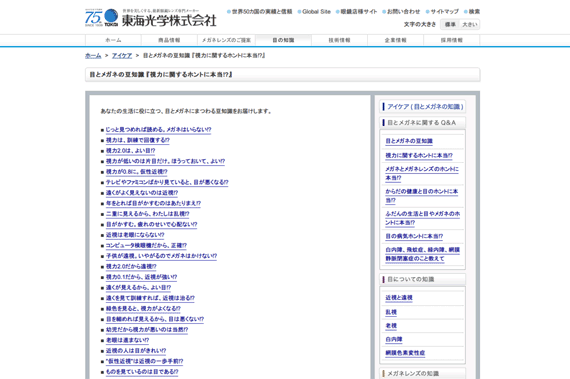Open article 近視の人は目がきれい!?
Image resolution: width=570 pixels, height=379 pixels.
tap(136, 351)
